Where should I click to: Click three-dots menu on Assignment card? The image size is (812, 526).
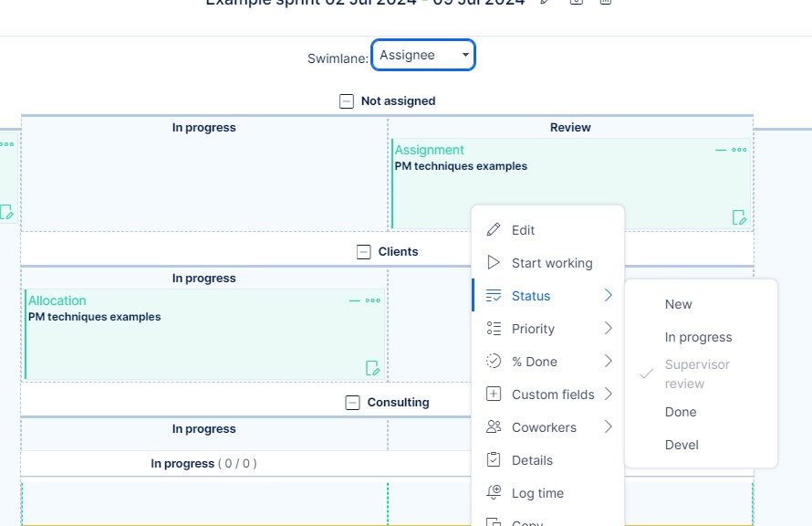(x=739, y=150)
